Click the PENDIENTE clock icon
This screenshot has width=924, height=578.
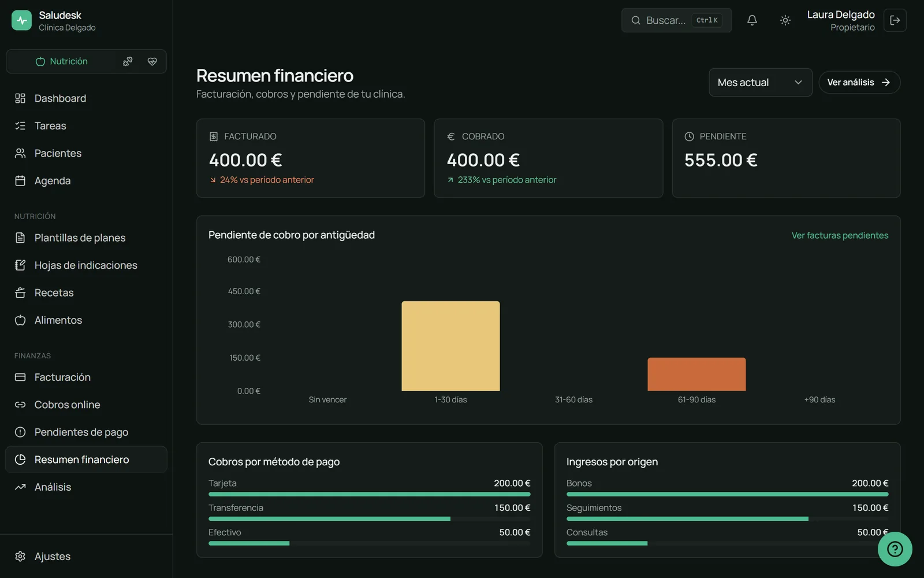[x=689, y=136]
